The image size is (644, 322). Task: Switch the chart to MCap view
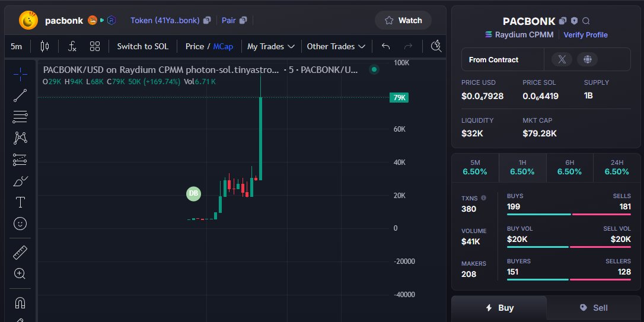223,46
